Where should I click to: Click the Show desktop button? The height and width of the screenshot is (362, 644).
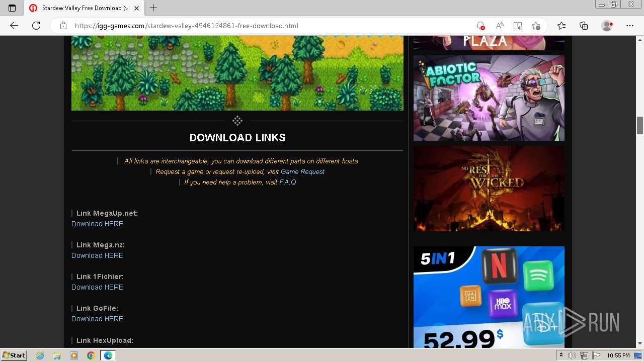point(638,355)
